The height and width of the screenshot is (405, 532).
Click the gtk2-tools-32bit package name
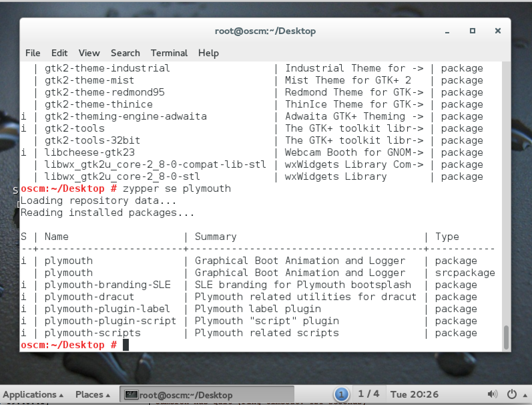pos(92,140)
